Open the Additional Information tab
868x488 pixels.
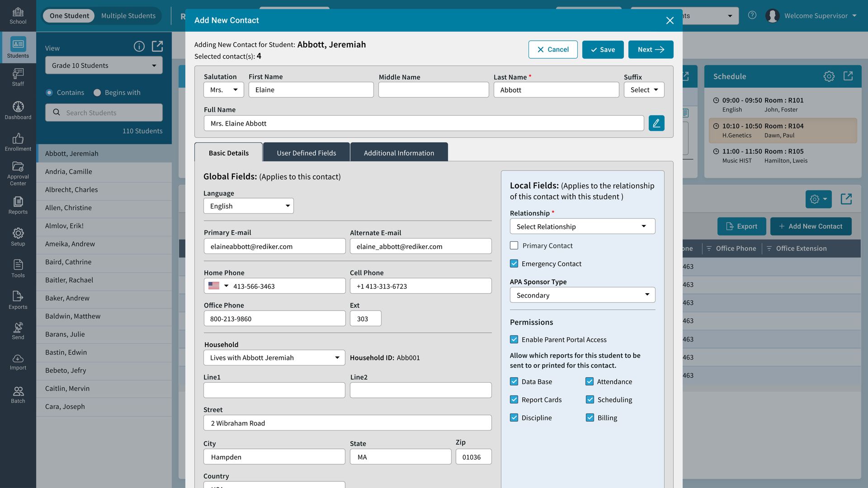pos(399,152)
